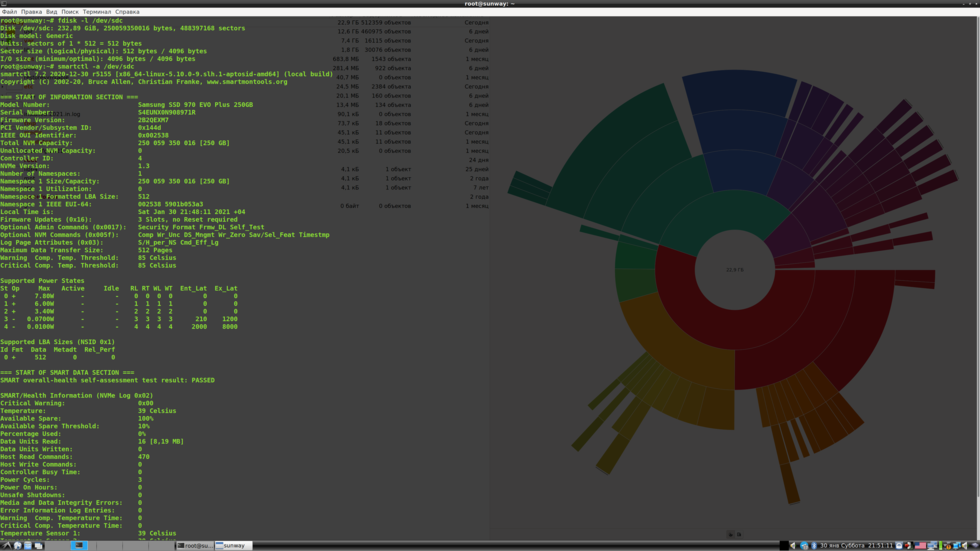
Task: Click the center circle of the disk chart
Action: click(735, 270)
